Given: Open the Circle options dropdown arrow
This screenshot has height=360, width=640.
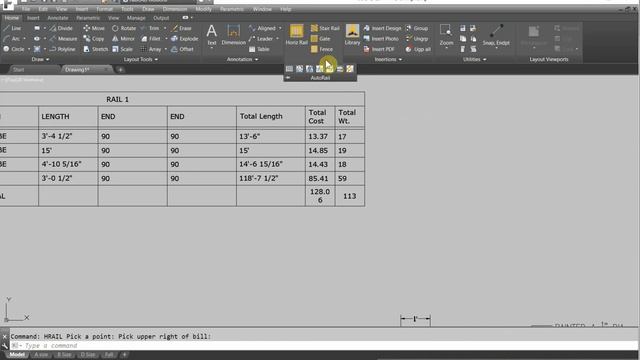Looking at the screenshot, I should point(29,49).
